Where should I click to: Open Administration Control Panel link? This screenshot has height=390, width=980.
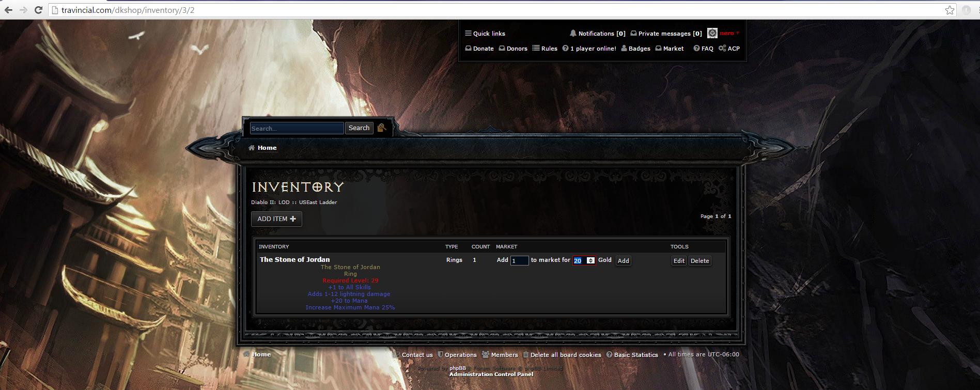tap(491, 375)
